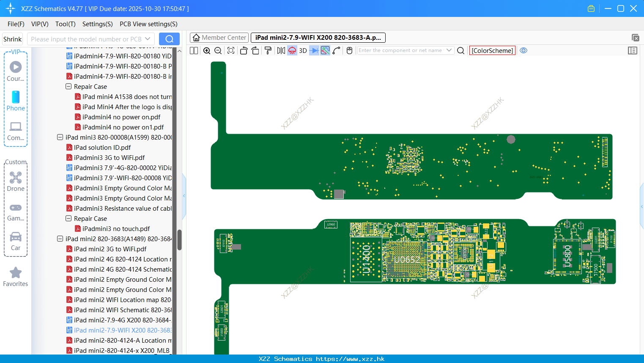Open iPadmini4 no power on.pdf
The width and height of the screenshot is (644, 363).
point(121,117)
